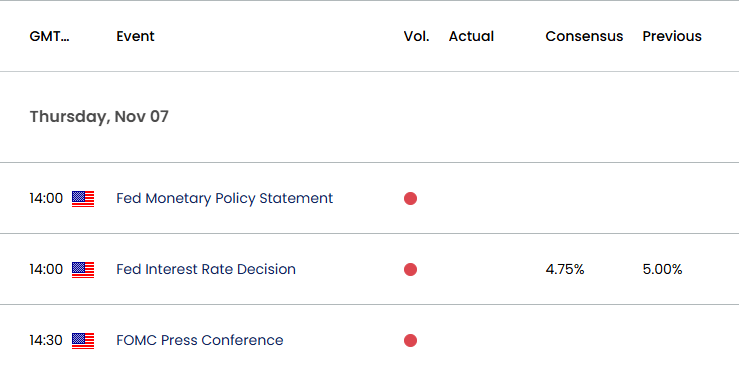Open Fed Monetary Policy Statement event
This screenshot has height=368, width=739.
(x=224, y=198)
